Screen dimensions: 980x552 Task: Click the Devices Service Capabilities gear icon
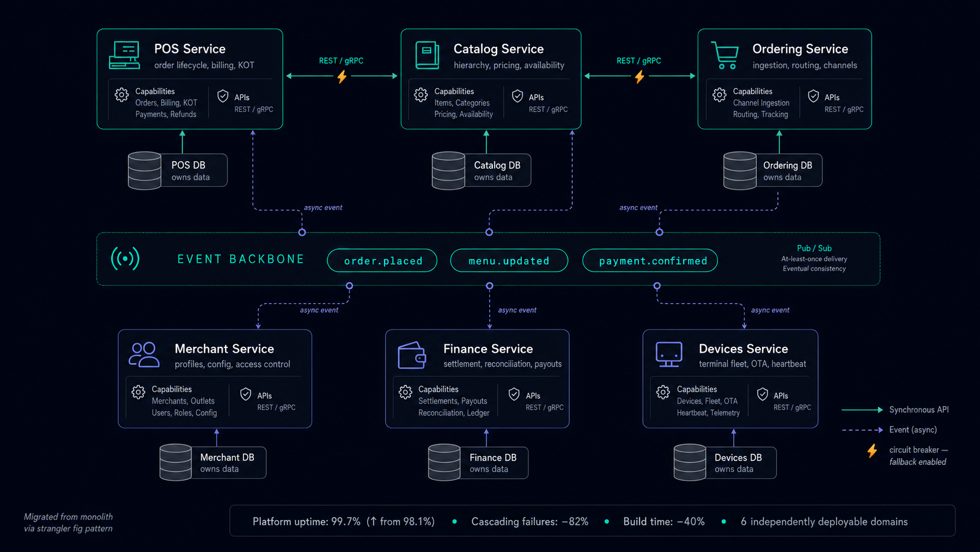(x=663, y=392)
